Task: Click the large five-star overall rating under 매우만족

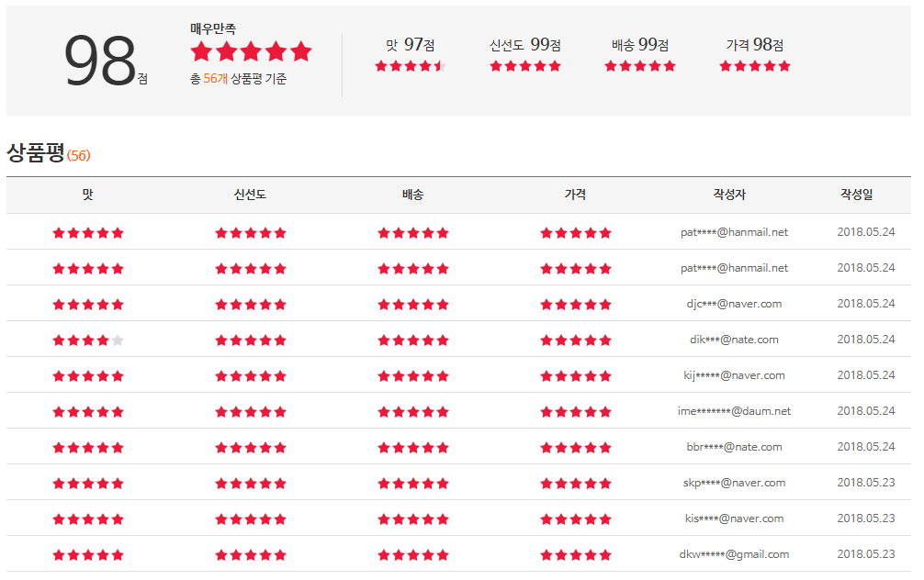Action: 251,52
